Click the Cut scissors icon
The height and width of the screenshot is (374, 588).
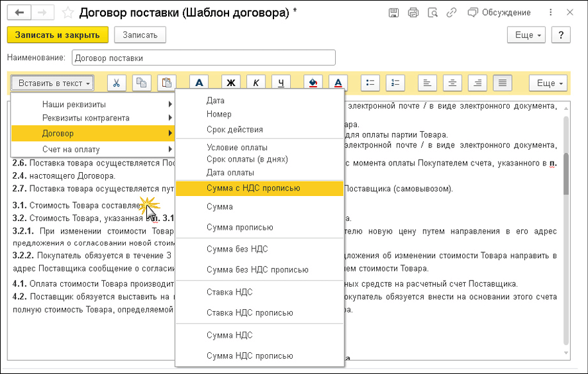pos(117,83)
